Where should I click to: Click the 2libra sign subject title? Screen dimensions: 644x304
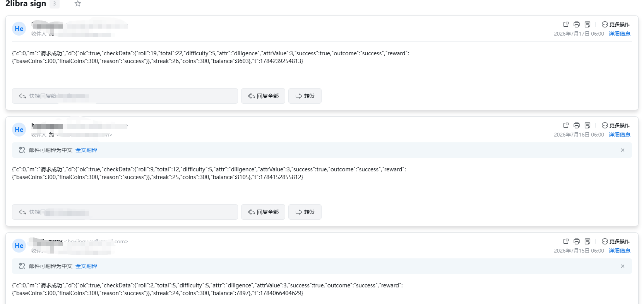point(26,4)
